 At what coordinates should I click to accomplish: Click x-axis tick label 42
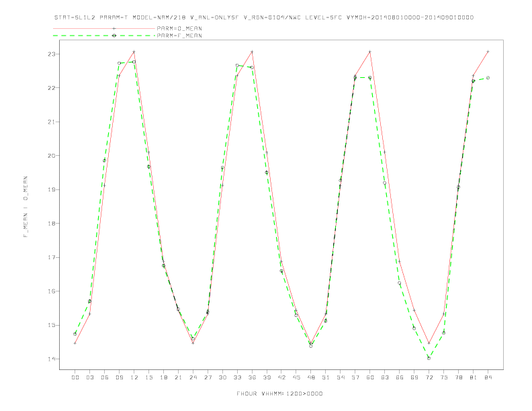[281, 377]
